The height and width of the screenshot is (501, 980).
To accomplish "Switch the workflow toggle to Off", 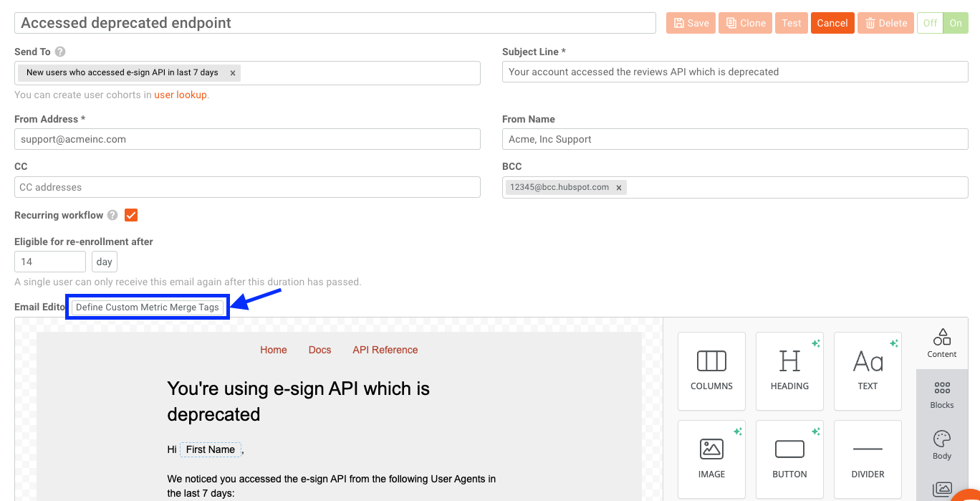I will coord(930,23).
